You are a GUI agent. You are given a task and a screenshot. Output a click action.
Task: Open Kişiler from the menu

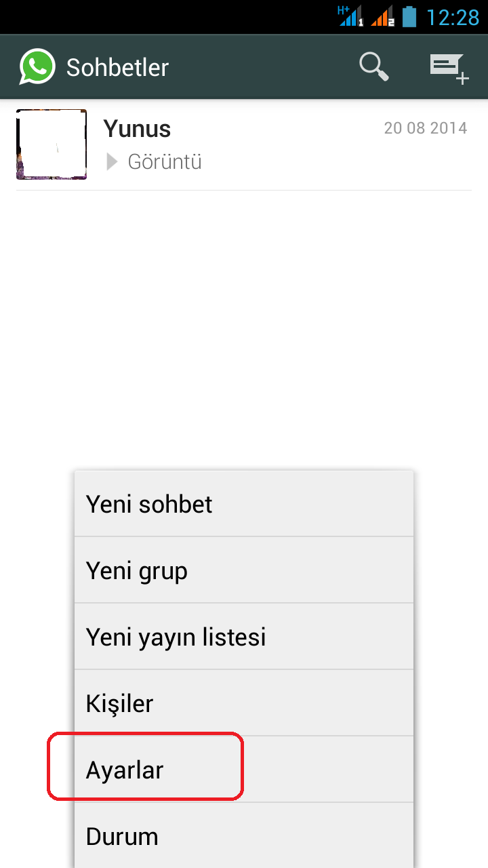243,703
